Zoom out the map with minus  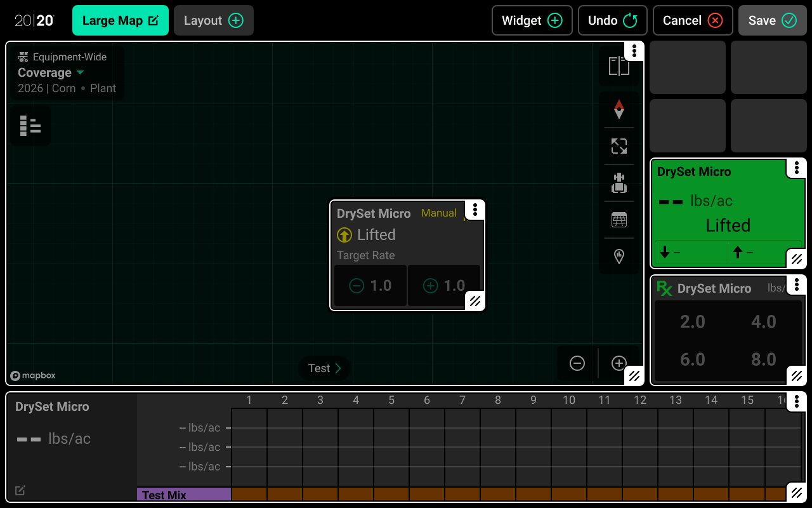coord(577,363)
